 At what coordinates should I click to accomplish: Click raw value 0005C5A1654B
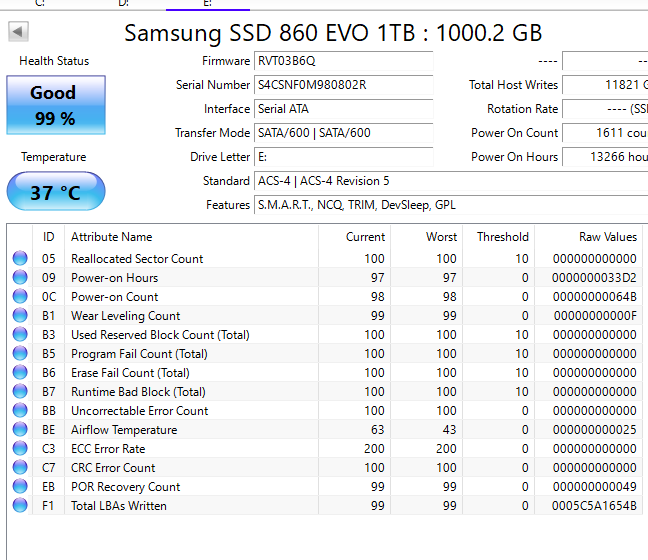coord(594,506)
